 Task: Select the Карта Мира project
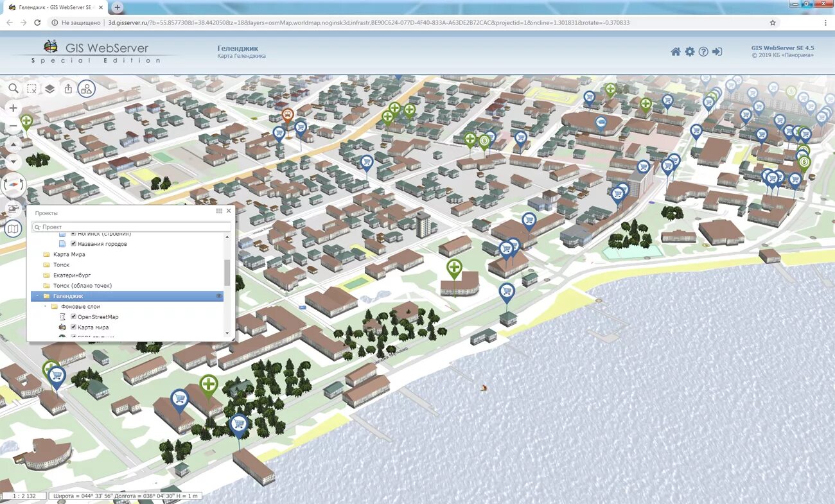[x=69, y=254]
